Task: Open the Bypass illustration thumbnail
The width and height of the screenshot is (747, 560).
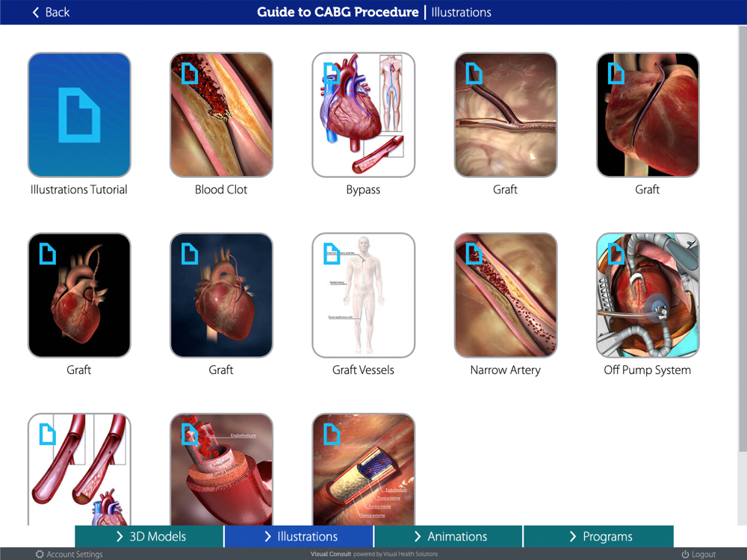Action: point(364,115)
